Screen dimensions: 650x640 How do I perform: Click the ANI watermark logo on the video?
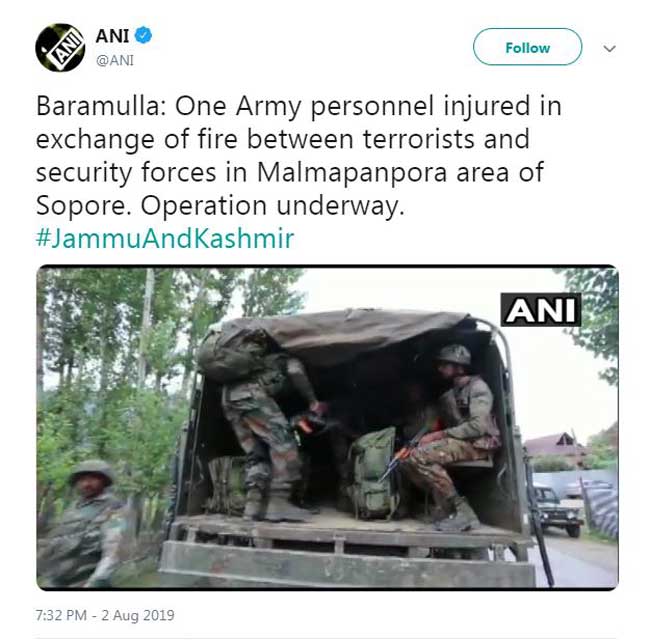pyautogui.click(x=541, y=310)
